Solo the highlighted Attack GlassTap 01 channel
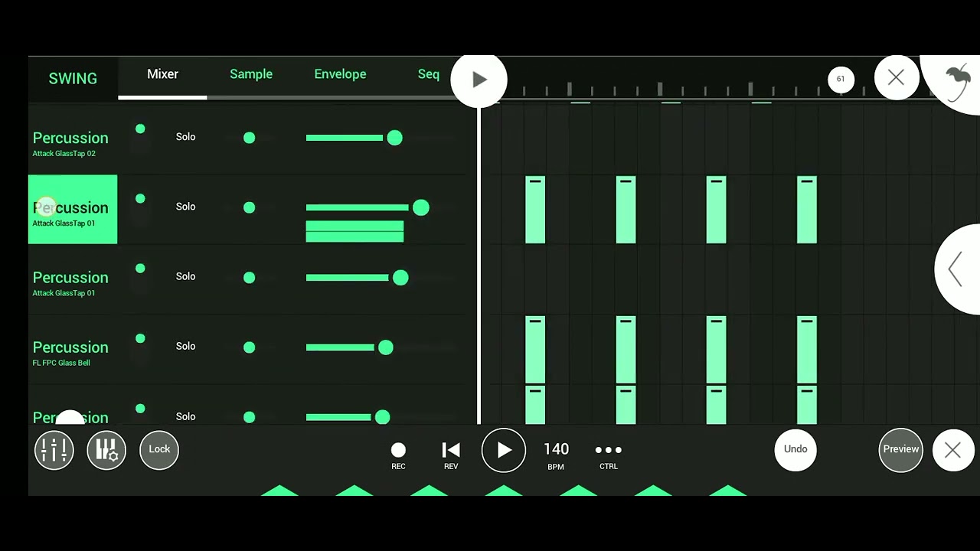 pyautogui.click(x=185, y=207)
